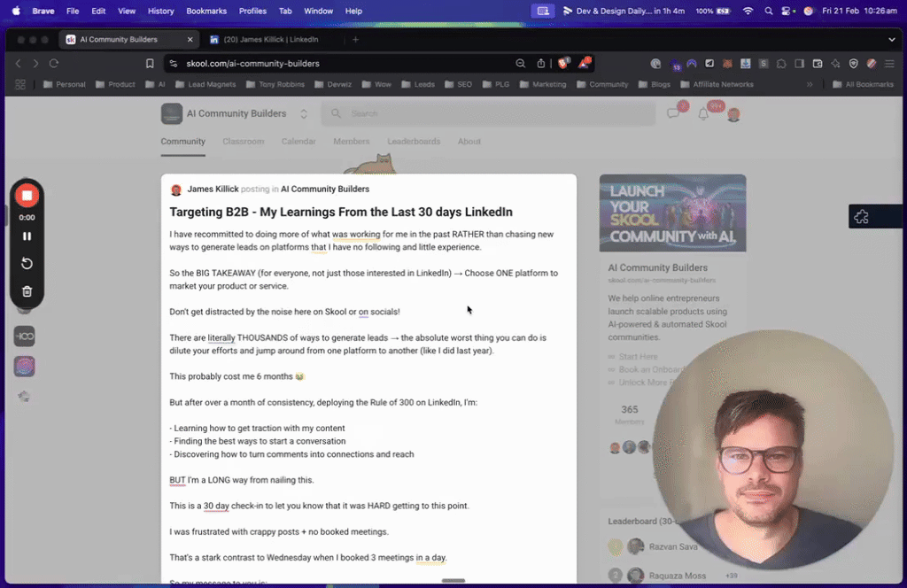Image resolution: width=907 pixels, height=588 pixels.
Task: Go forward with the browser forward arrow
Action: pyautogui.click(x=35, y=64)
